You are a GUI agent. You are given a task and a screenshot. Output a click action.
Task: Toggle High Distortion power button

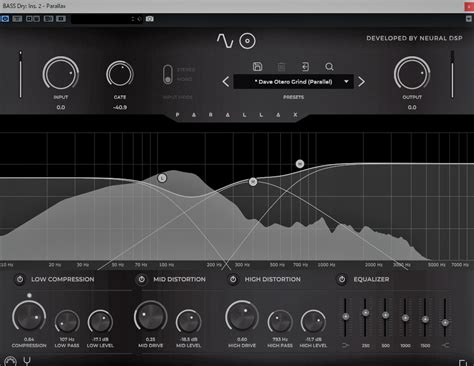point(233,279)
